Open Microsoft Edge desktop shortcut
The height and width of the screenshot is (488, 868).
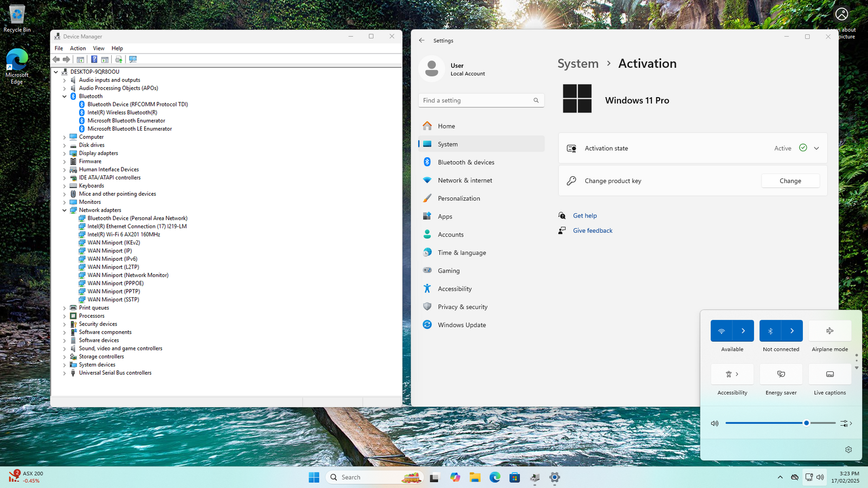[17, 67]
